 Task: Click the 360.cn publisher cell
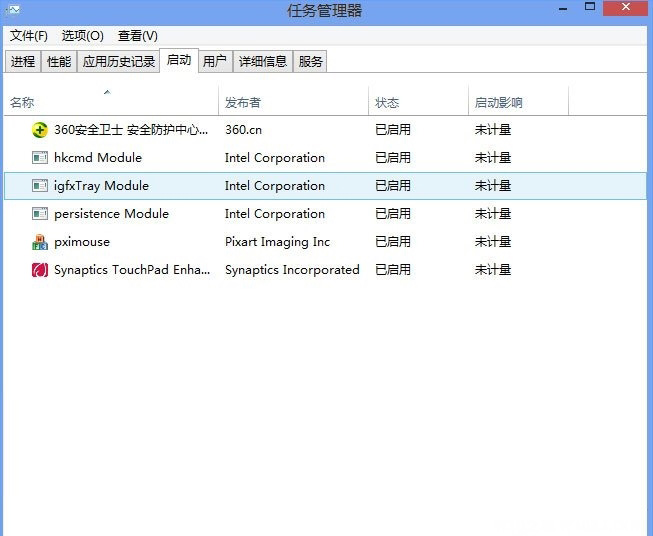click(x=243, y=130)
